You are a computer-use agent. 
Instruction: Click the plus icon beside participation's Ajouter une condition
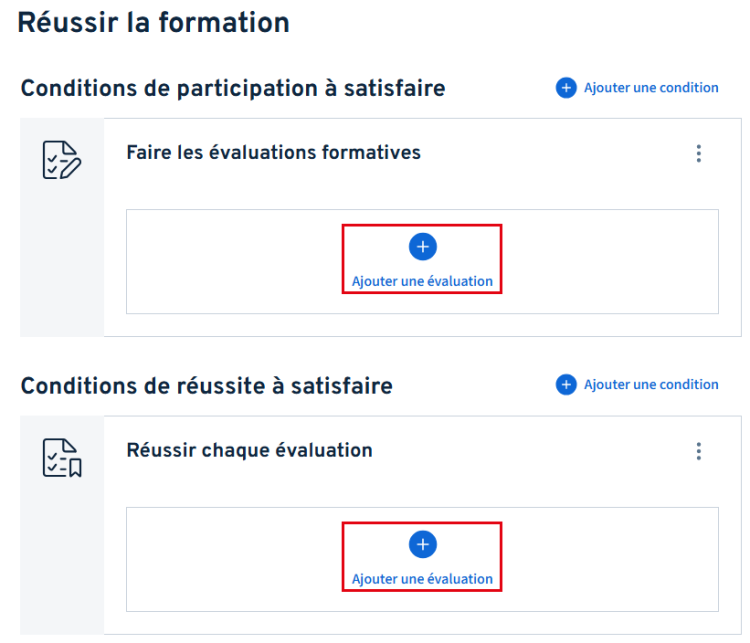pyautogui.click(x=566, y=88)
